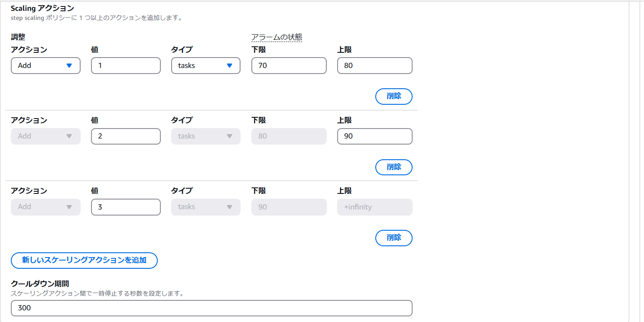The image size is (644, 322).
Task: Click the upper bound field showing 80
Action: click(375, 66)
